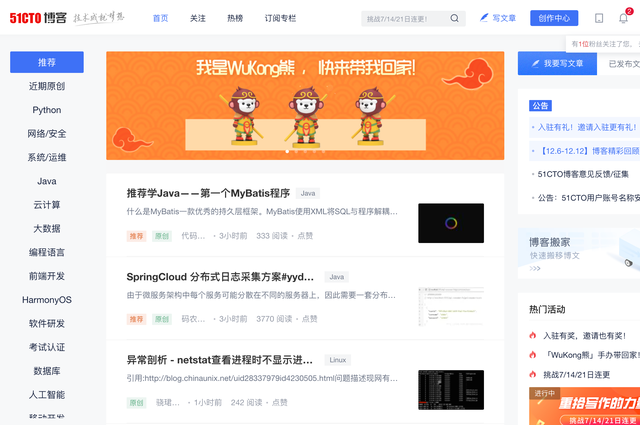Focus the header search input field
Image resolution: width=640 pixels, height=425 pixels.
(x=406, y=19)
